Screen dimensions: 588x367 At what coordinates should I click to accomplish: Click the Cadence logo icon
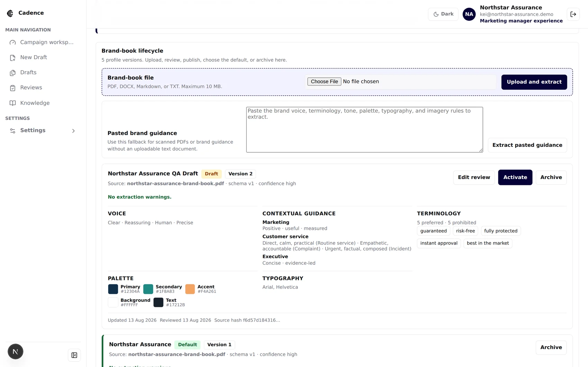tap(10, 13)
